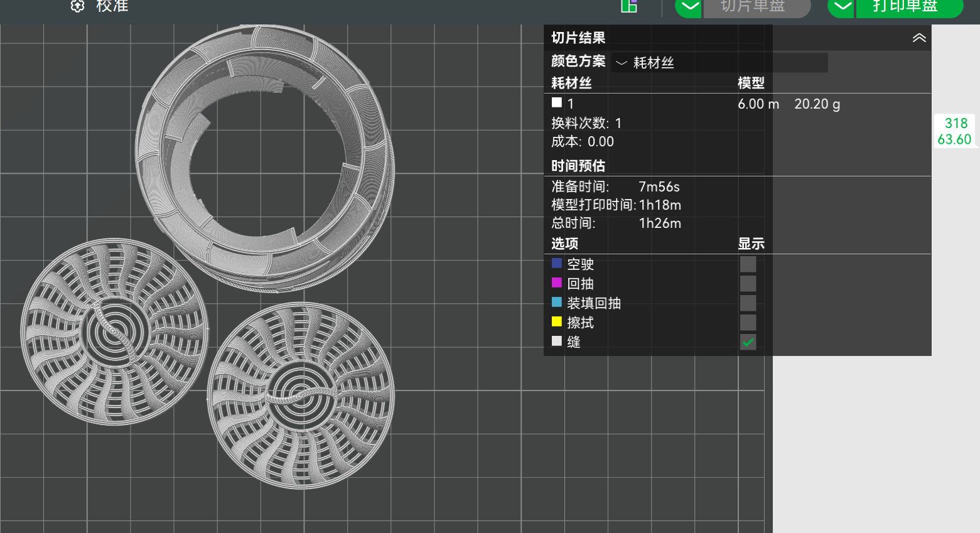Click the 7m56s preparation time value
The height and width of the screenshot is (533, 980).
(659, 187)
